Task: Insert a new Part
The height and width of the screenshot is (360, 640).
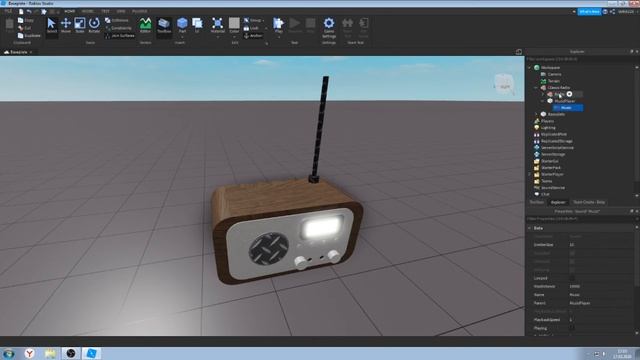Action: click(x=182, y=24)
